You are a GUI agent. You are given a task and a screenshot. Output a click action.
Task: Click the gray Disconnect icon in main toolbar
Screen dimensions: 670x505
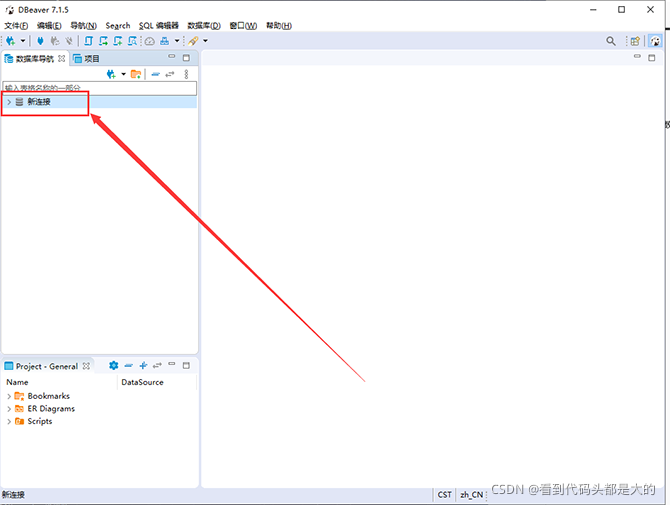(69, 41)
